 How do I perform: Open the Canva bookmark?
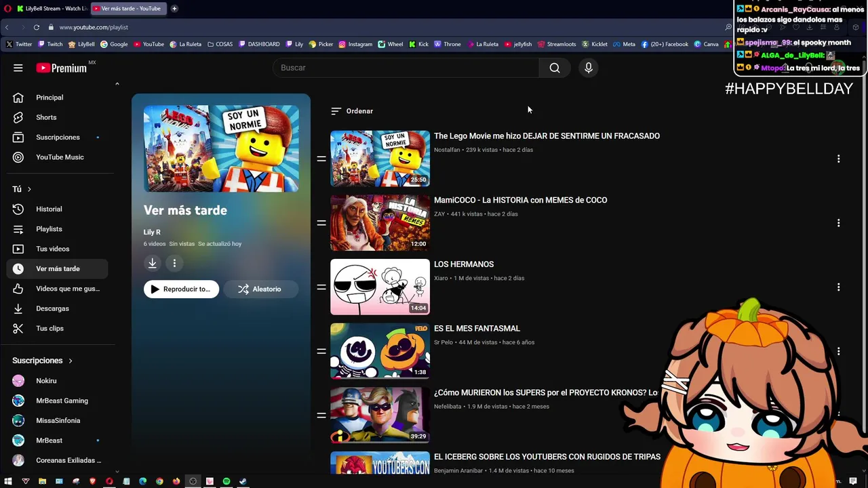coord(706,44)
